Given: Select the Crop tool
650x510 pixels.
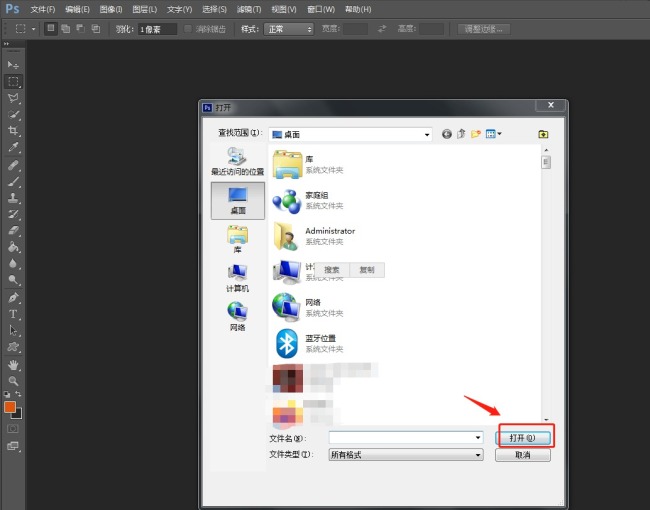Looking at the screenshot, I should click(x=14, y=131).
